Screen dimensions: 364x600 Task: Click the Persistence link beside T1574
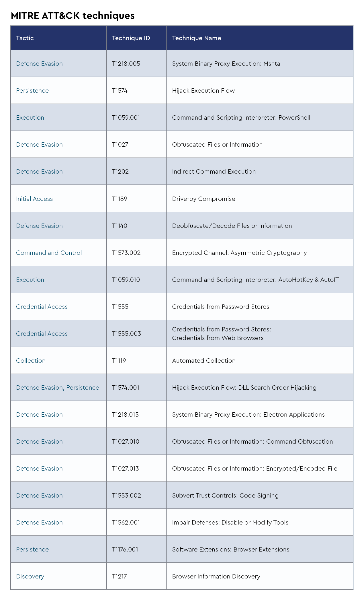pos(32,91)
